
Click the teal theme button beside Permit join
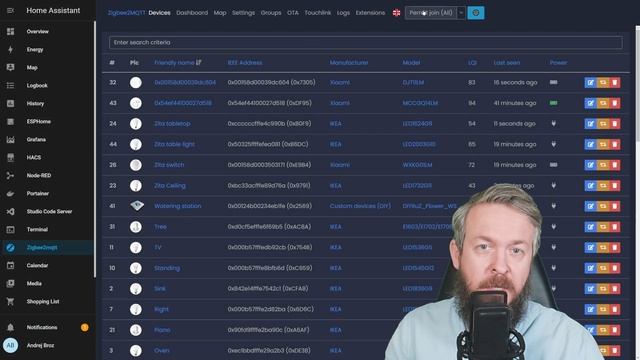point(476,13)
